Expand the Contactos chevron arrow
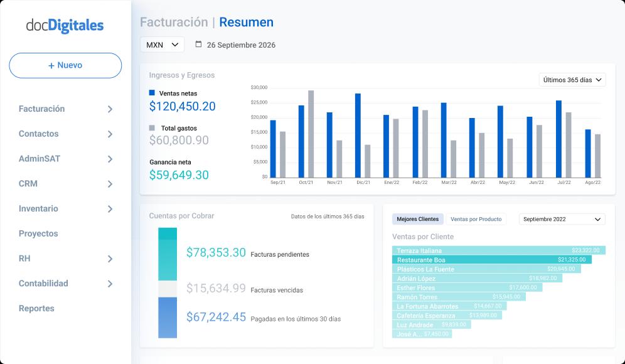The height and width of the screenshot is (364, 625). point(110,134)
